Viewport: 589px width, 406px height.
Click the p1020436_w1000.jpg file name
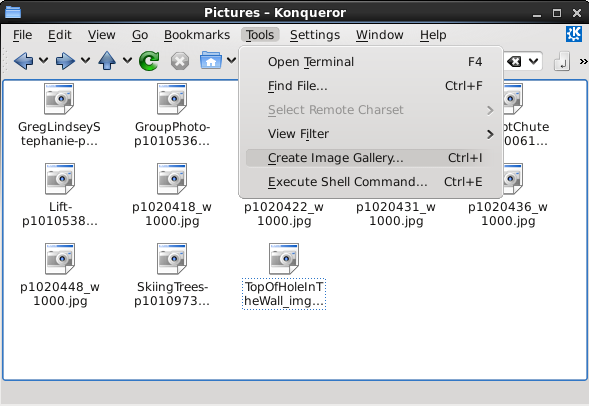click(508, 213)
